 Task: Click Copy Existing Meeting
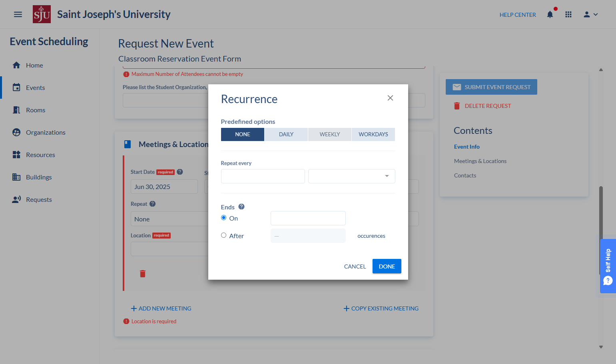381,308
